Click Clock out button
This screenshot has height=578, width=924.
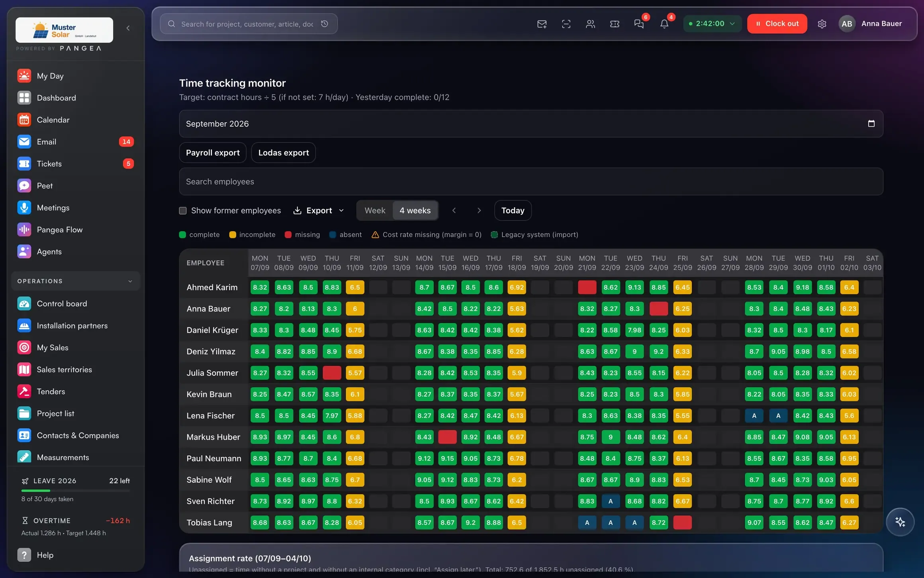[x=777, y=24]
